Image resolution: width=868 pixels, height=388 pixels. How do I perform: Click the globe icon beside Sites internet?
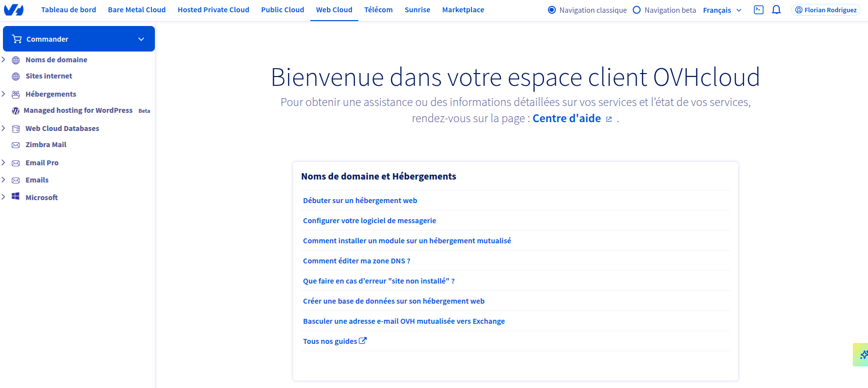tap(16, 77)
